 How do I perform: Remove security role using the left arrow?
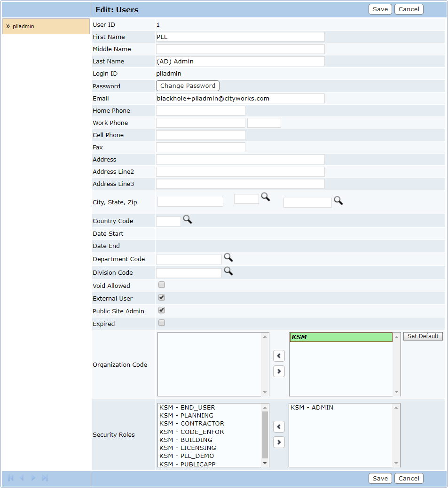pos(279,426)
